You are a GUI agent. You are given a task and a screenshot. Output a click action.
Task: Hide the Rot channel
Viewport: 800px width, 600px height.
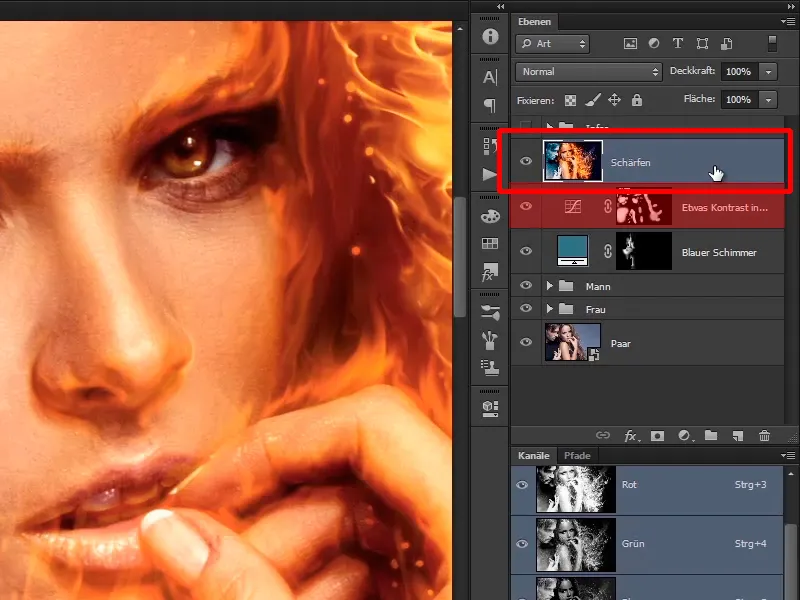(522, 485)
